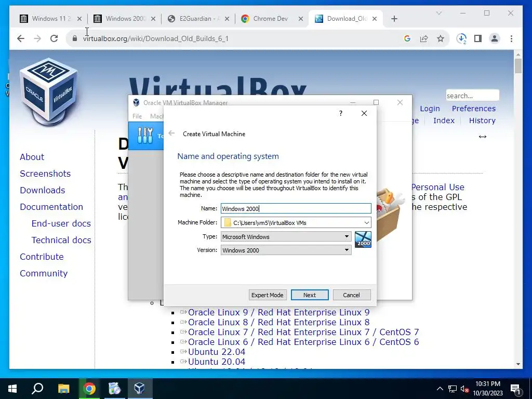Switch to the Windows 2000 browser tab
Screen dimensions: 532x399
click(x=125, y=19)
